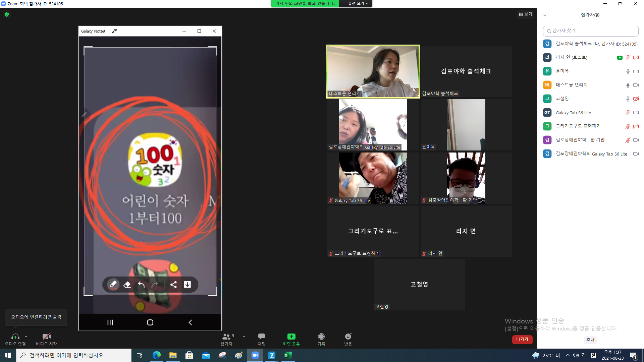Show hidden system tray icons chevron
This screenshot has height=362, width=644.
(568, 355)
